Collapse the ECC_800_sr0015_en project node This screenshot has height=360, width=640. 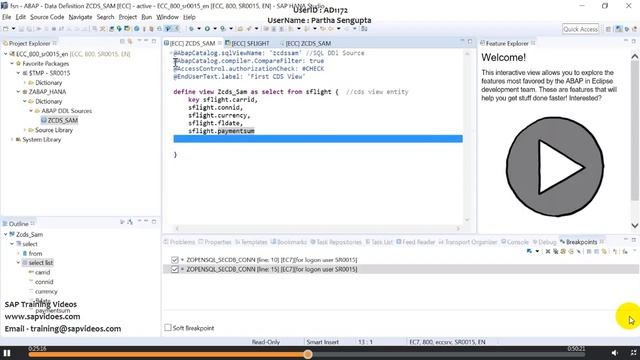(6, 54)
